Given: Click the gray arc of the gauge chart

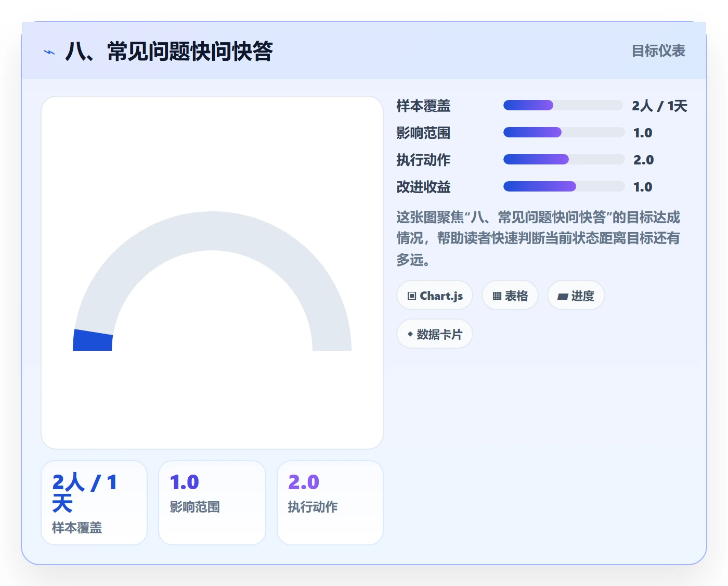Looking at the screenshot, I should pyautogui.click(x=212, y=231).
